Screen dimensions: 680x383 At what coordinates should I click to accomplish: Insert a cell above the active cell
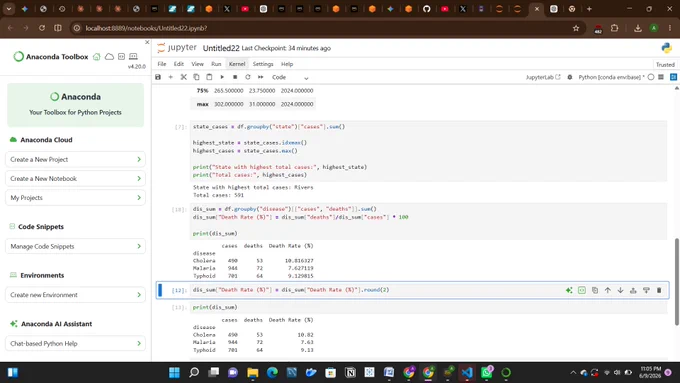pyautogui.click(x=633, y=290)
